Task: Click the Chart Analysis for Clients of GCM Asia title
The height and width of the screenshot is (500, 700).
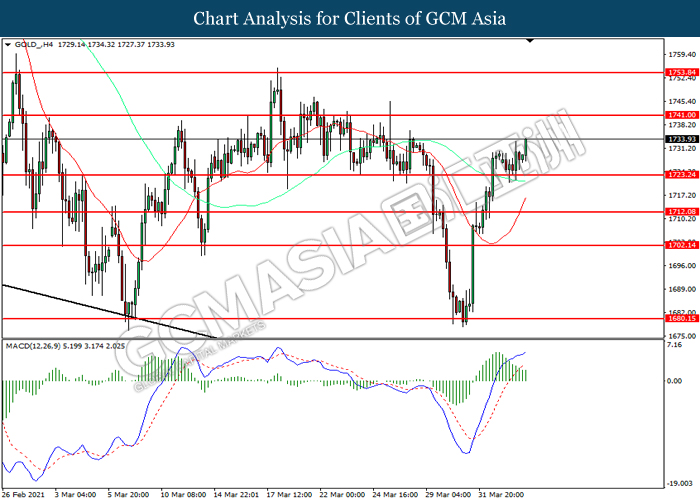Action: [x=350, y=19]
